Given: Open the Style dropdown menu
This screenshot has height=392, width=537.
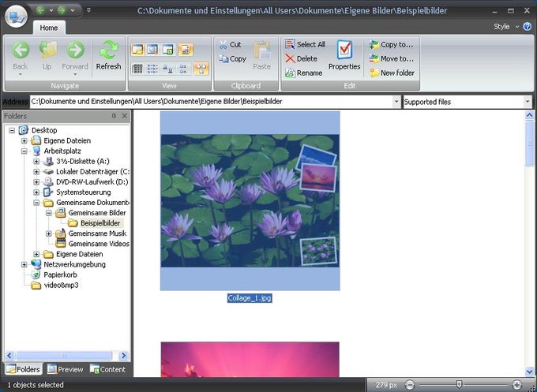Looking at the screenshot, I should (x=506, y=26).
